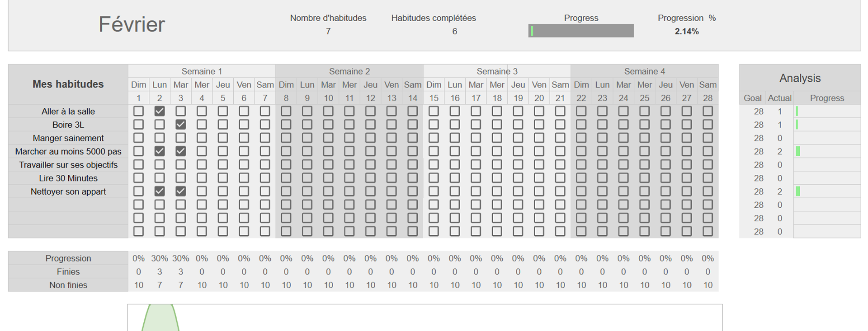Tick Lire 30 Minutes for day 10
Image resolution: width=868 pixels, height=331 pixels.
click(x=328, y=178)
